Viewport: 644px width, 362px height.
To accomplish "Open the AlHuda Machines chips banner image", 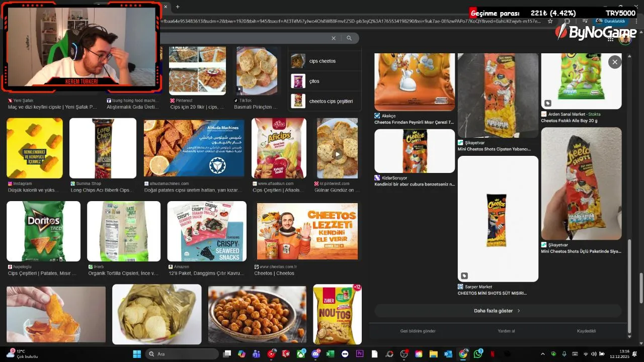I will coord(194,148).
